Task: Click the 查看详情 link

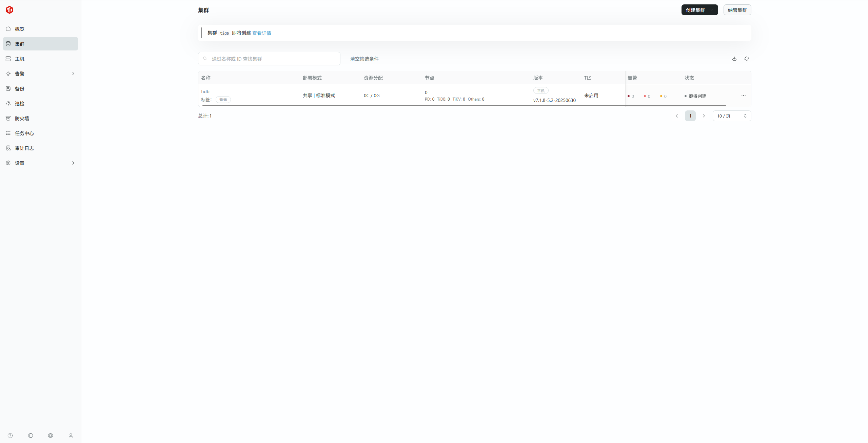Action: click(261, 33)
